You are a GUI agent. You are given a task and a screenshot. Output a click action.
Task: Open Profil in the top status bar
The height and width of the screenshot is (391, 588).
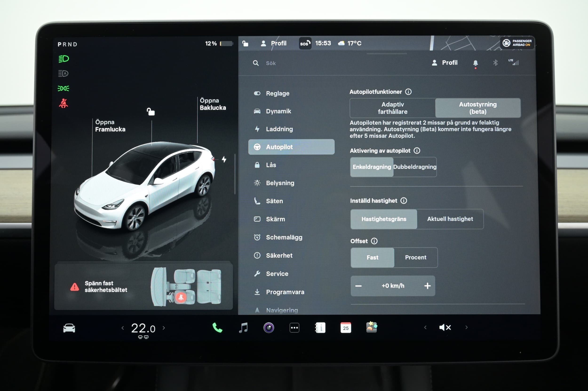(x=274, y=43)
